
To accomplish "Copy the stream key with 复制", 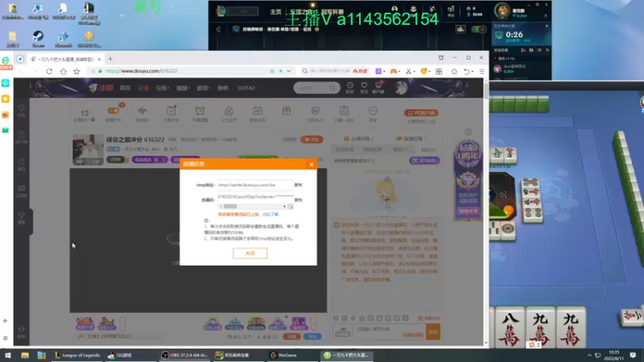I will point(298,200).
